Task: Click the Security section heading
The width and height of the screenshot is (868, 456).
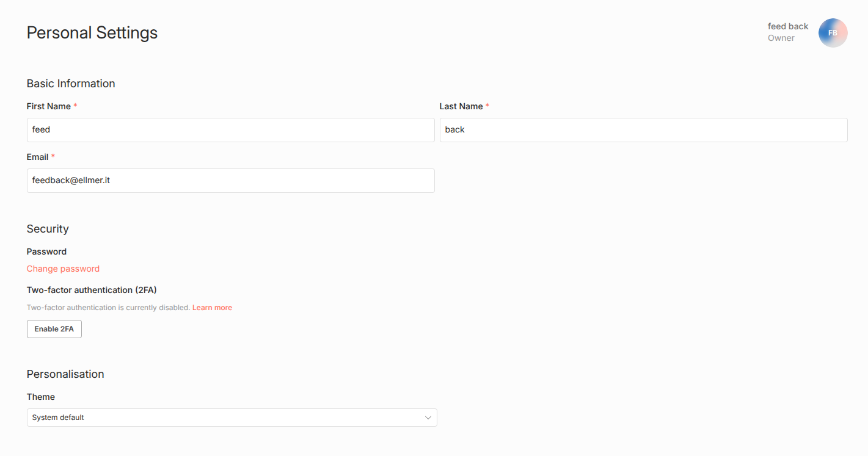Action: click(x=48, y=229)
